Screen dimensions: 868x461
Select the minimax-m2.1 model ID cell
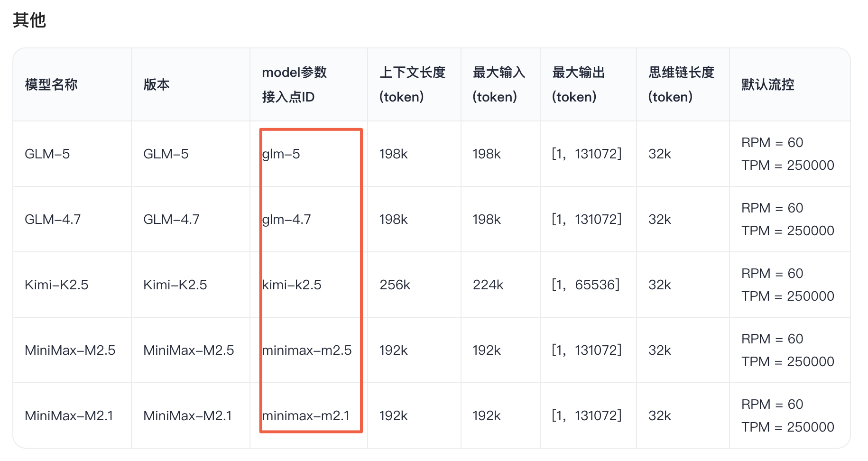pos(306,416)
